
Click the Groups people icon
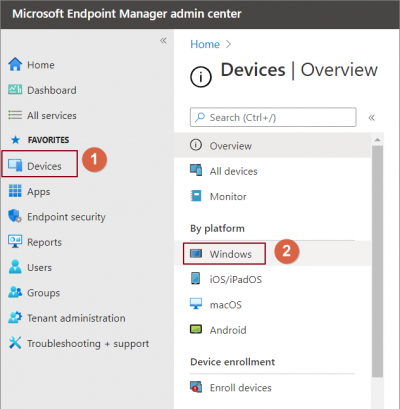pyautogui.click(x=15, y=292)
